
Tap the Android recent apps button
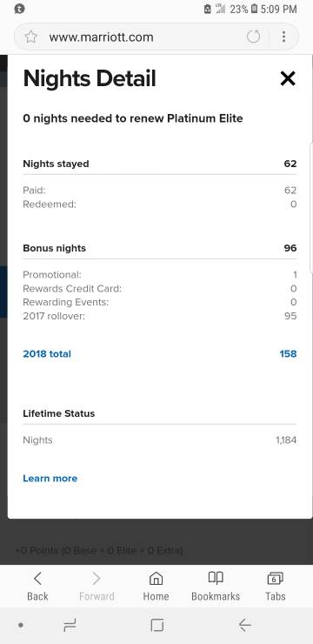(x=70, y=626)
